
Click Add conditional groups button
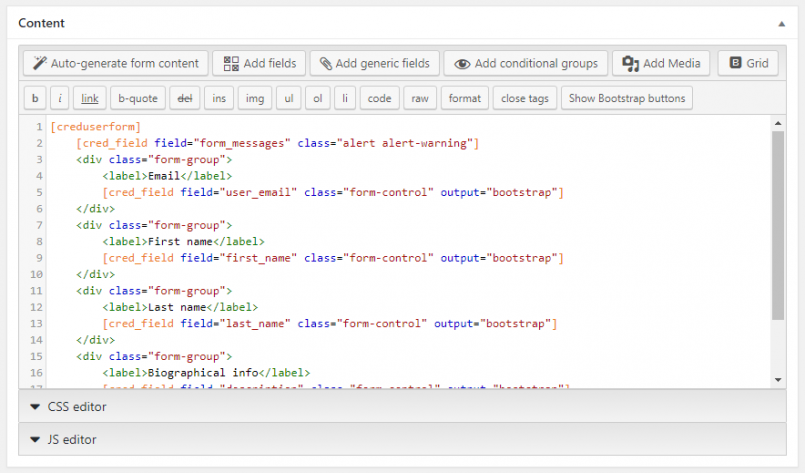tap(526, 63)
